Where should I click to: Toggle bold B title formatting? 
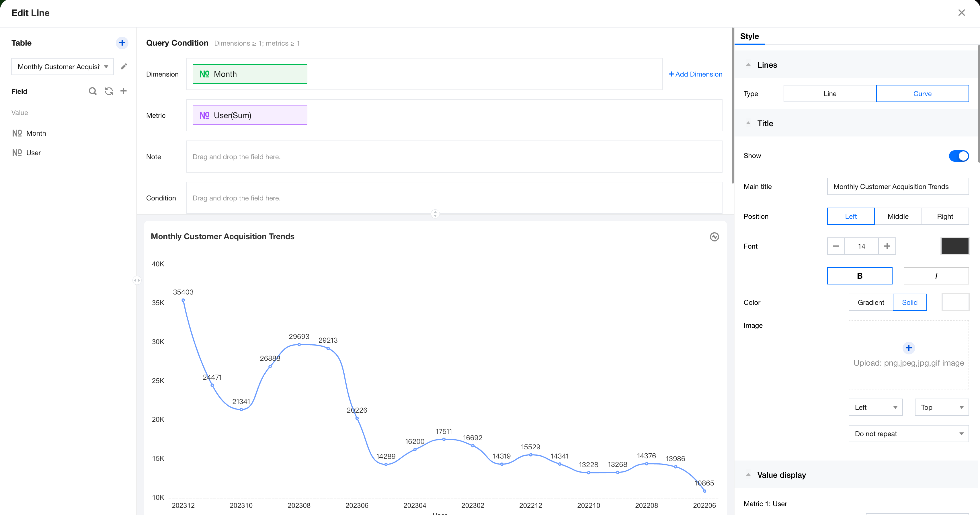click(x=859, y=276)
